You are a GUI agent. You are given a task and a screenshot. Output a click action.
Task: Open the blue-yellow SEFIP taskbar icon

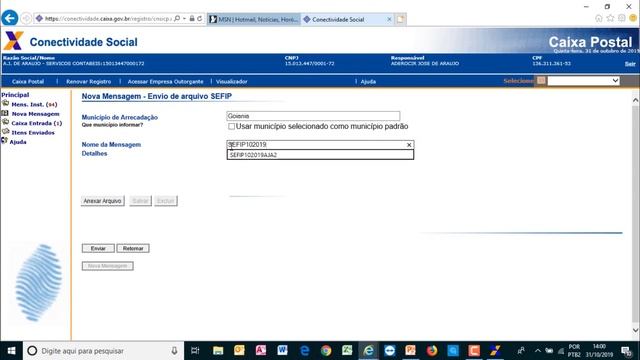pyautogui.click(x=496, y=351)
